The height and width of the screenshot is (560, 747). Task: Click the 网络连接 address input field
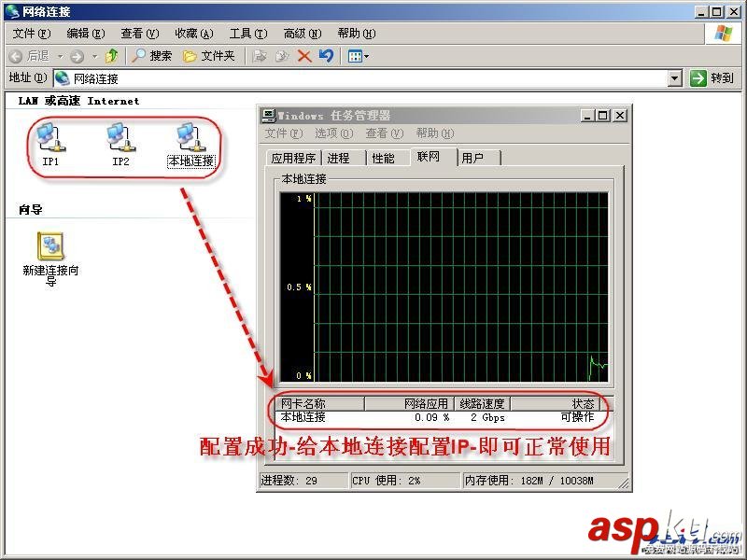click(x=362, y=78)
